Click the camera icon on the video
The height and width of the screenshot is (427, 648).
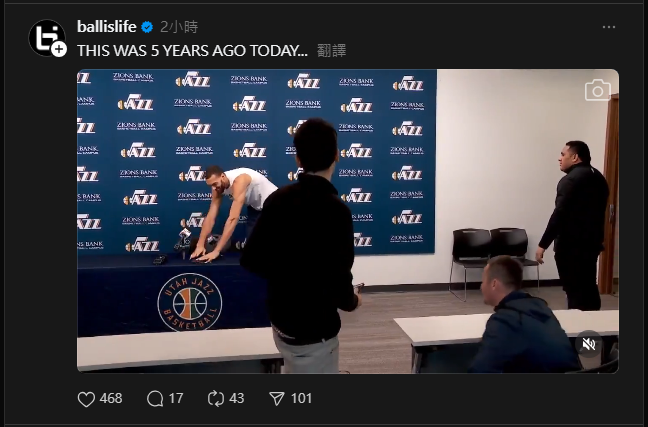(x=598, y=90)
